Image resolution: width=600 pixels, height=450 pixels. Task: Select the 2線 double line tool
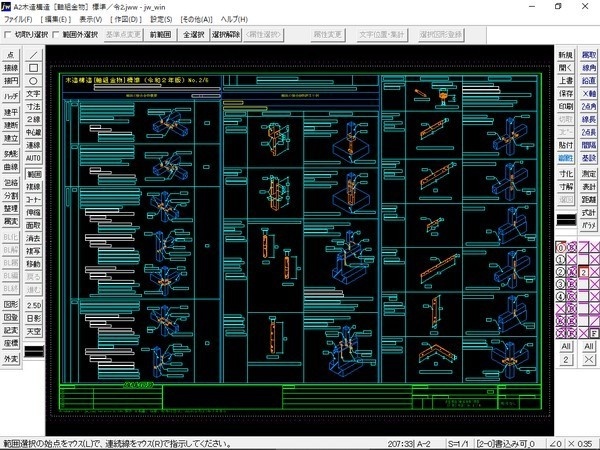[33, 119]
